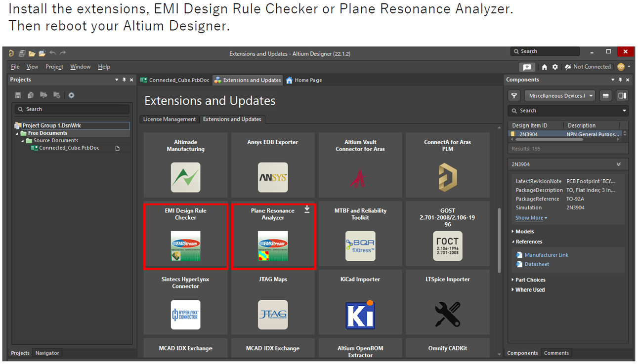Open the Manufacturer Link
The height and width of the screenshot is (364, 638).
(546, 255)
